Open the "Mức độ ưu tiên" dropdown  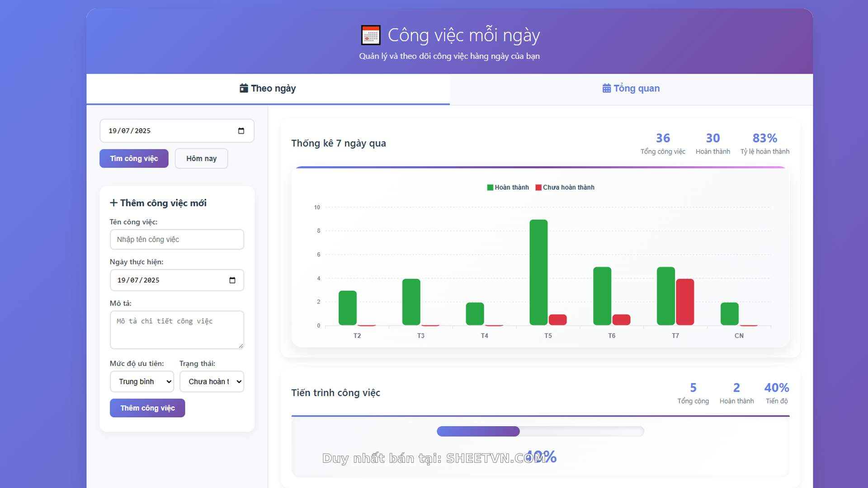point(142,381)
